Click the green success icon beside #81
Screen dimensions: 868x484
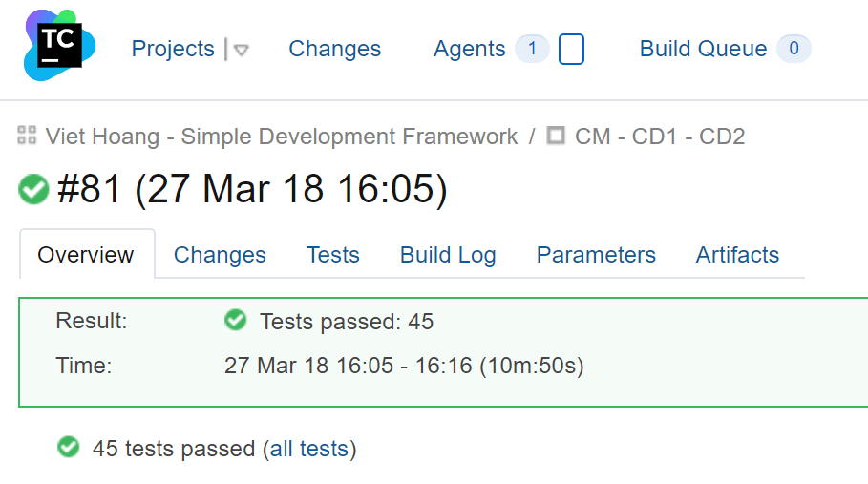click(33, 190)
